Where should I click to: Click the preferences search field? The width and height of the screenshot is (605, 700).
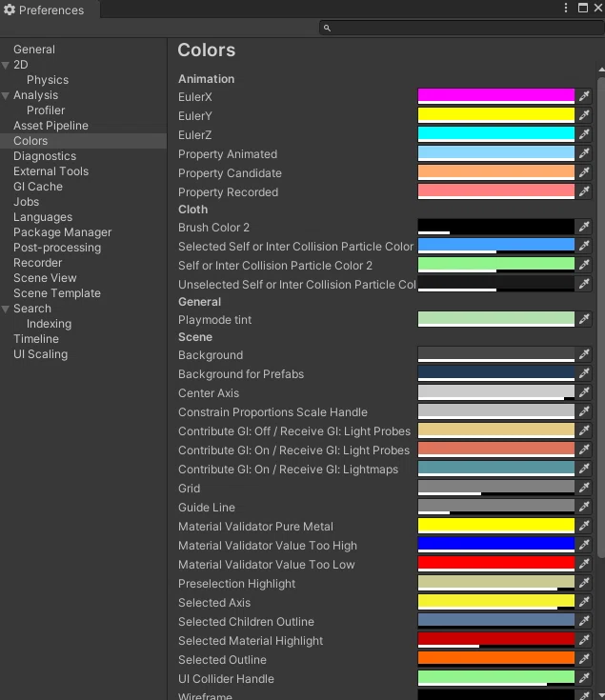(462, 28)
